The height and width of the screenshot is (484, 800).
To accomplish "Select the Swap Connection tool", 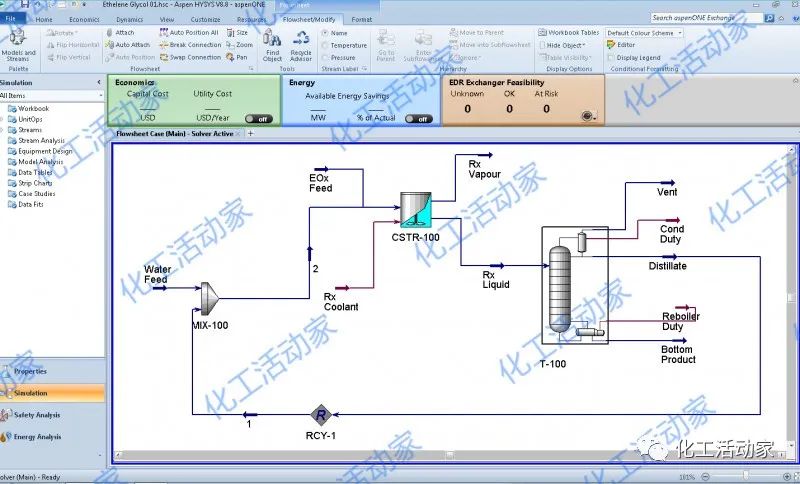I will click(190, 57).
